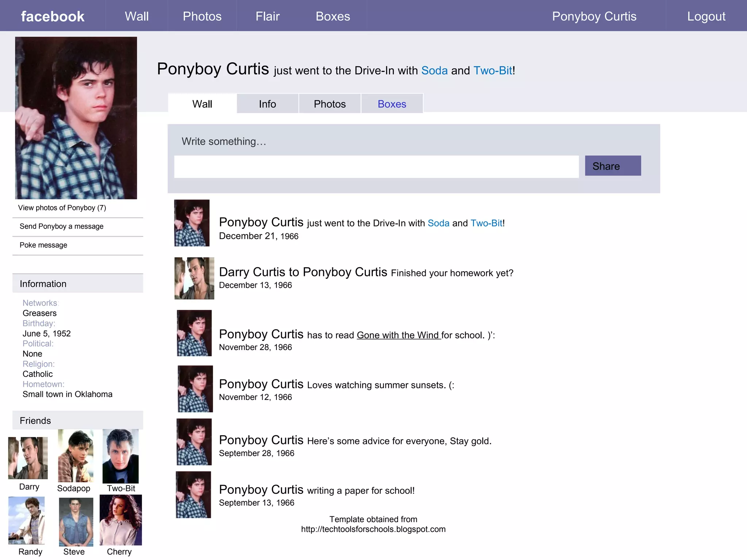Click the Send Ponyboy a message link
Screen dimensions: 747x560
click(61, 226)
